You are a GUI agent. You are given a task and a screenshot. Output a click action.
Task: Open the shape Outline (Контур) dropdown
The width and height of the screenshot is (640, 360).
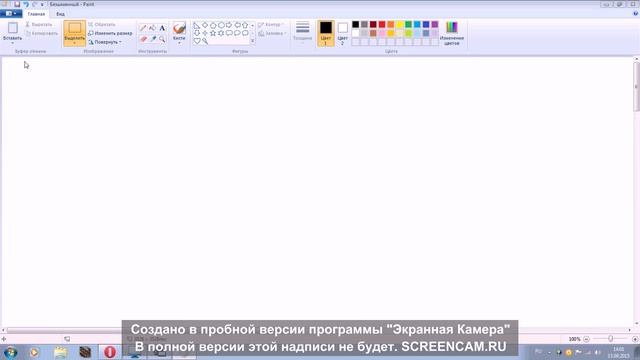(272, 24)
